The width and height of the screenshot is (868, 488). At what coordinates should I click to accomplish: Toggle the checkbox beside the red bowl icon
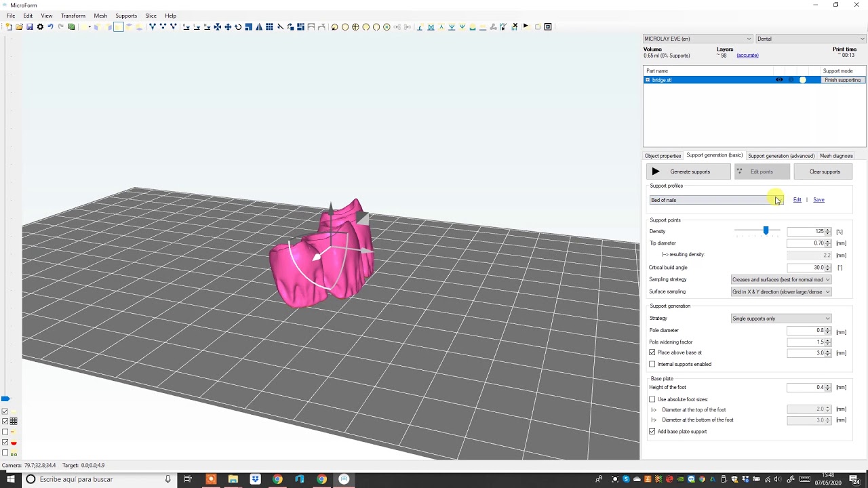coord(5,443)
